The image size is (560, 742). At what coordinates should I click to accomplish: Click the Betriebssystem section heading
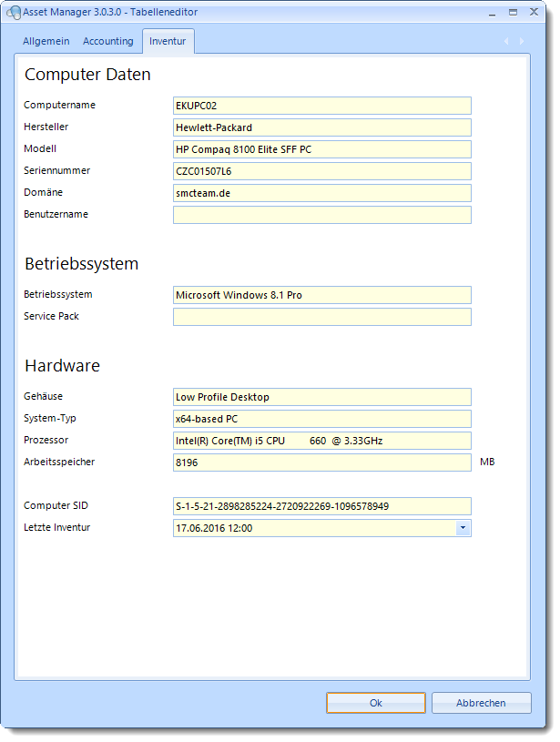click(81, 264)
